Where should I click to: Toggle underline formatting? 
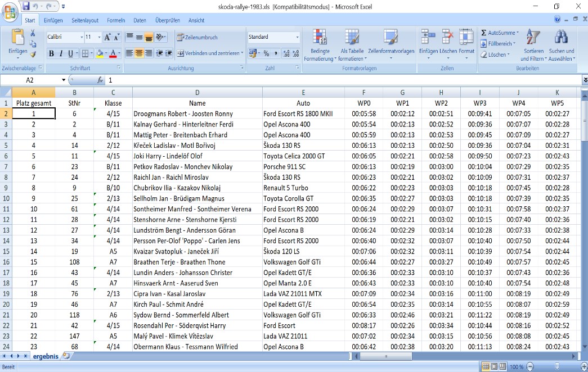70,53
